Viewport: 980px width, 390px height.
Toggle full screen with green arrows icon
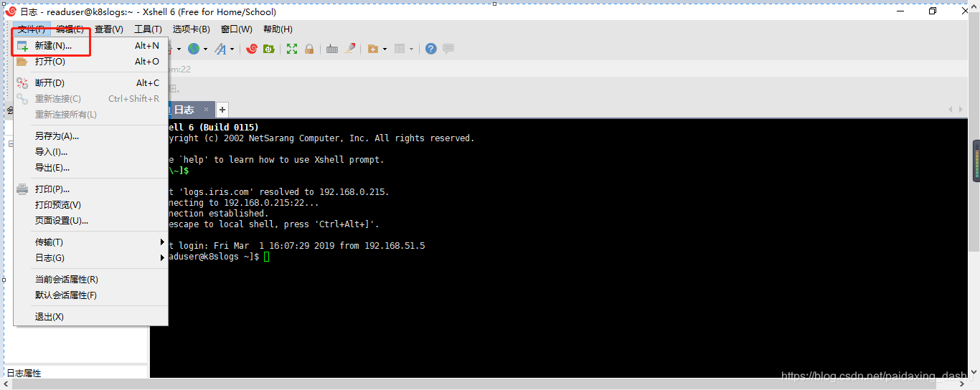click(292, 49)
